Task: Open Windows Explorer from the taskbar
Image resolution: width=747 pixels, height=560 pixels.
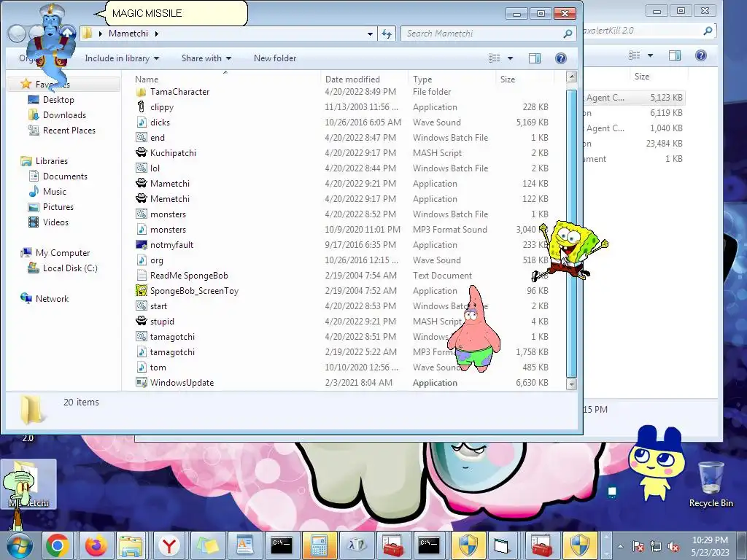Action: point(131,545)
